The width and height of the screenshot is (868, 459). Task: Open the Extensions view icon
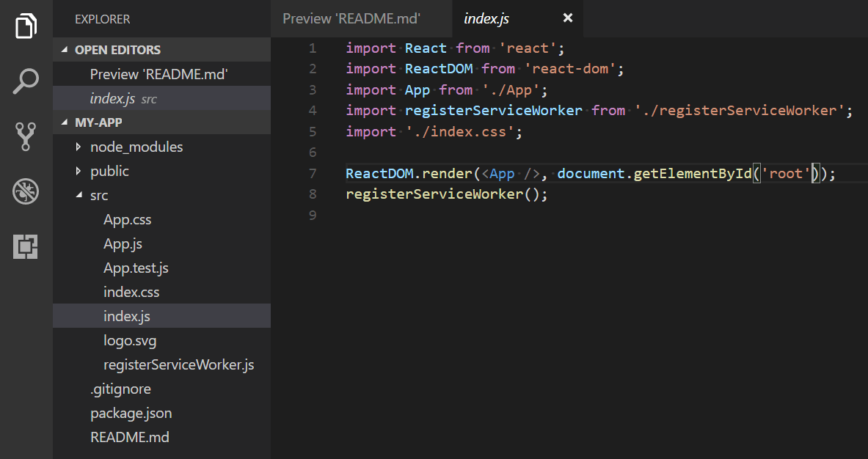(26, 247)
